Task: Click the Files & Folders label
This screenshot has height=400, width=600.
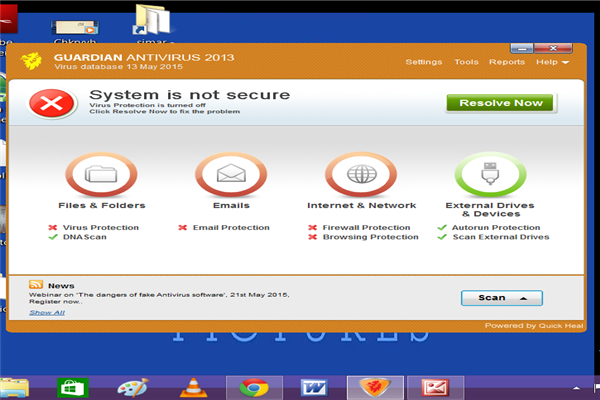Action: (x=102, y=206)
